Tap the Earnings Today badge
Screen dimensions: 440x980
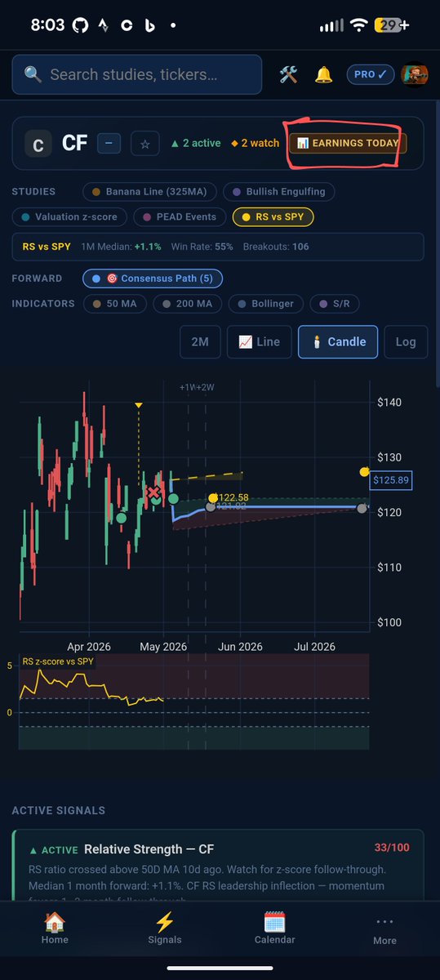pyautogui.click(x=348, y=143)
